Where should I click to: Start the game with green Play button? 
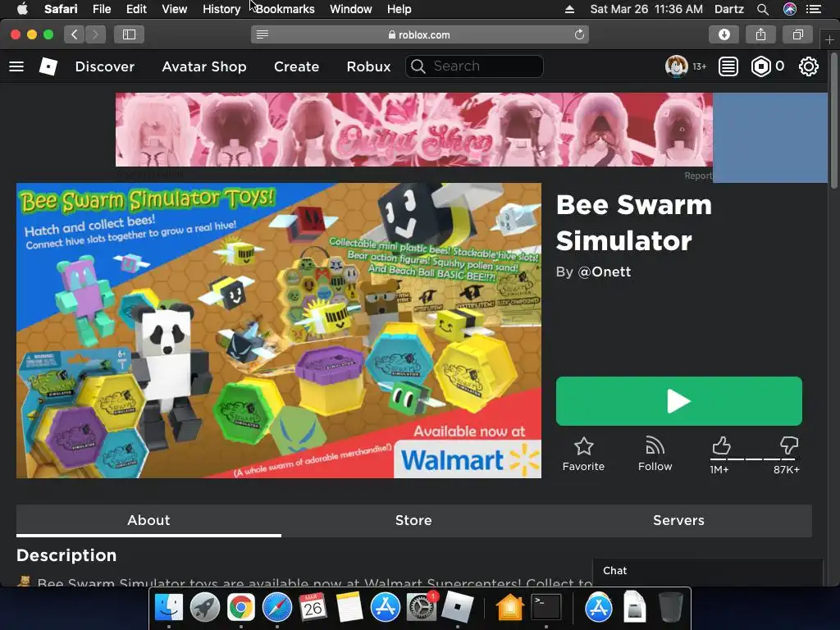678,401
